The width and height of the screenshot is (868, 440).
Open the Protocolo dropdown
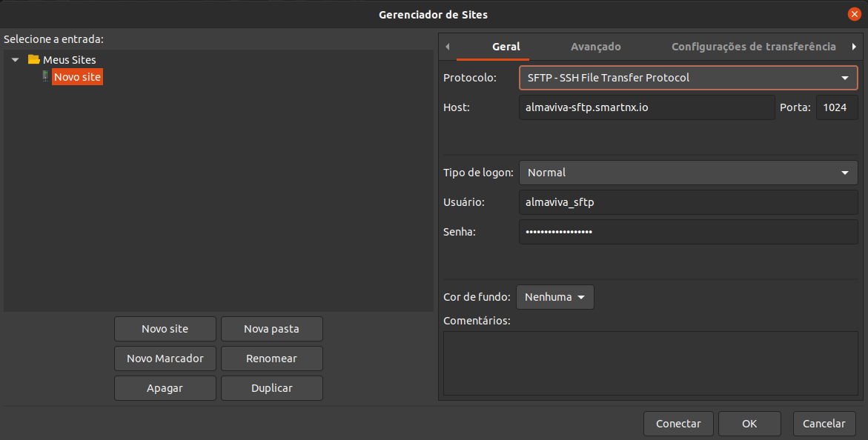(x=688, y=78)
